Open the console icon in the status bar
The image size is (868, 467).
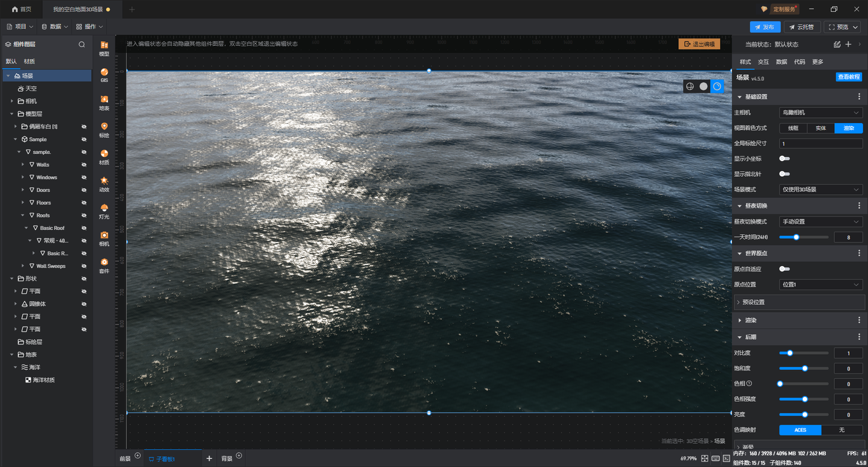[726, 459]
